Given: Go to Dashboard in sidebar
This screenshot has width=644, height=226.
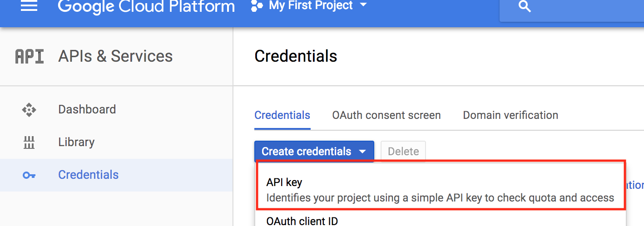Looking at the screenshot, I should click(87, 109).
